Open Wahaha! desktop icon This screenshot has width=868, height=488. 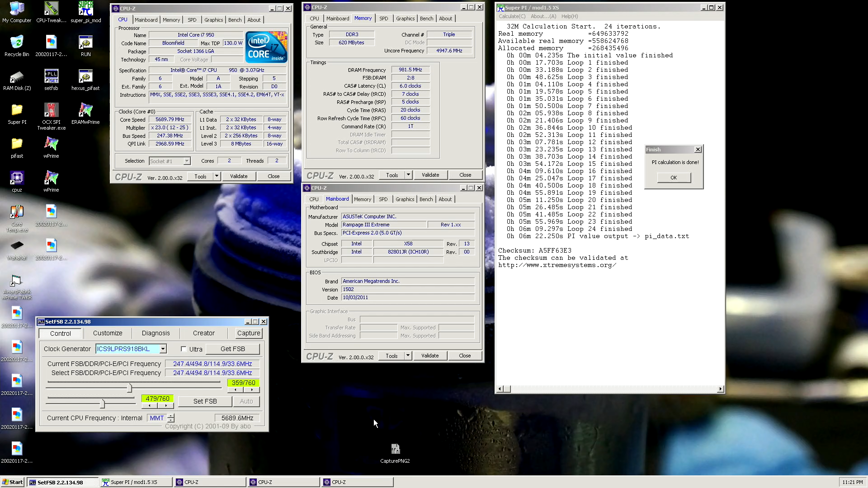coord(17,250)
